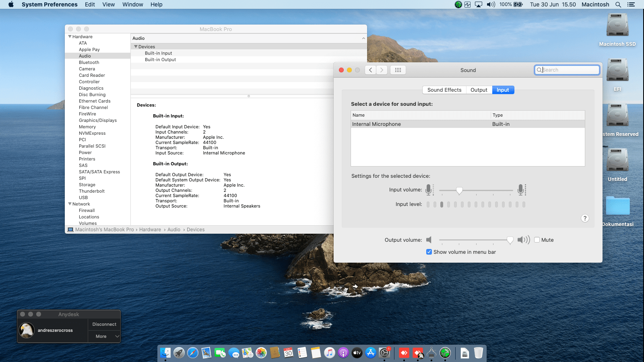644x362 pixels.
Task: Click the Input volume slider knob
Action: pyautogui.click(x=459, y=190)
